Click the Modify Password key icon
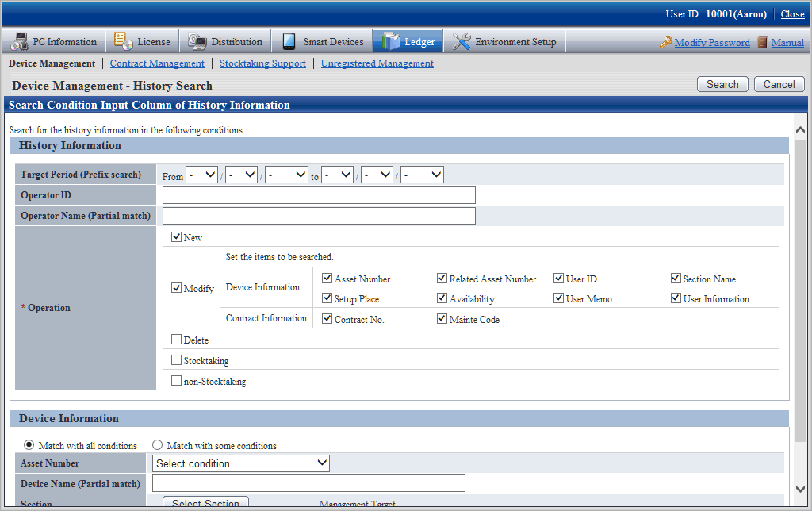 coord(666,42)
